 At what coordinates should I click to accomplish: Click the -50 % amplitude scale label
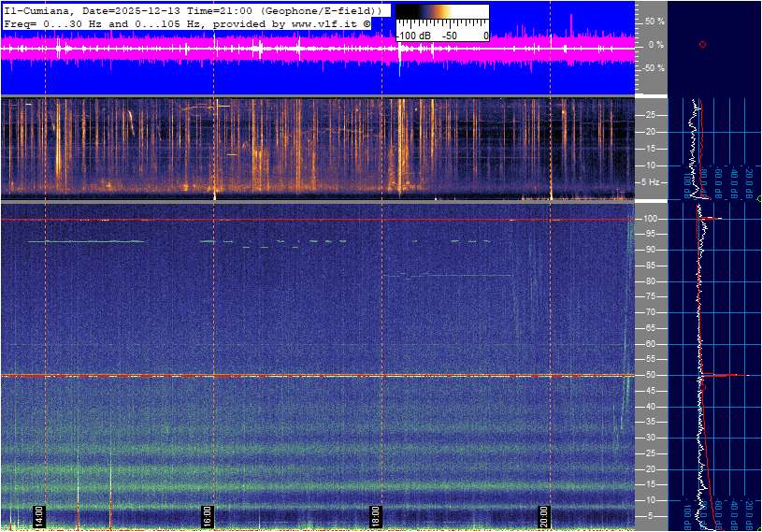click(x=653, y=68)
